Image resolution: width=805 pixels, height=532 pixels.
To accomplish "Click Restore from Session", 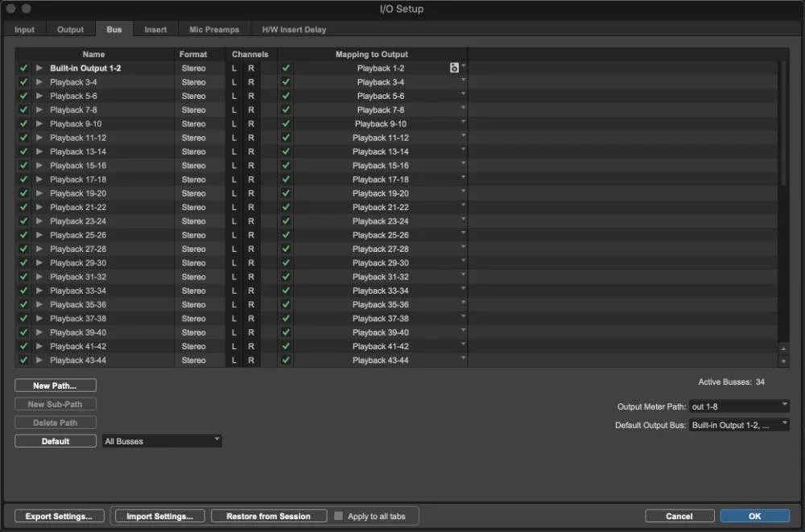I will coord(269,516).
